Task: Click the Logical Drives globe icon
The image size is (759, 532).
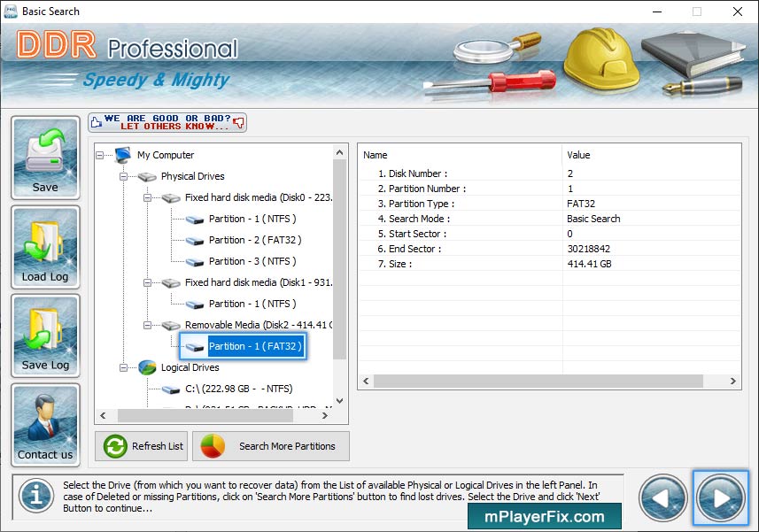Action: (x=147, y=368)
